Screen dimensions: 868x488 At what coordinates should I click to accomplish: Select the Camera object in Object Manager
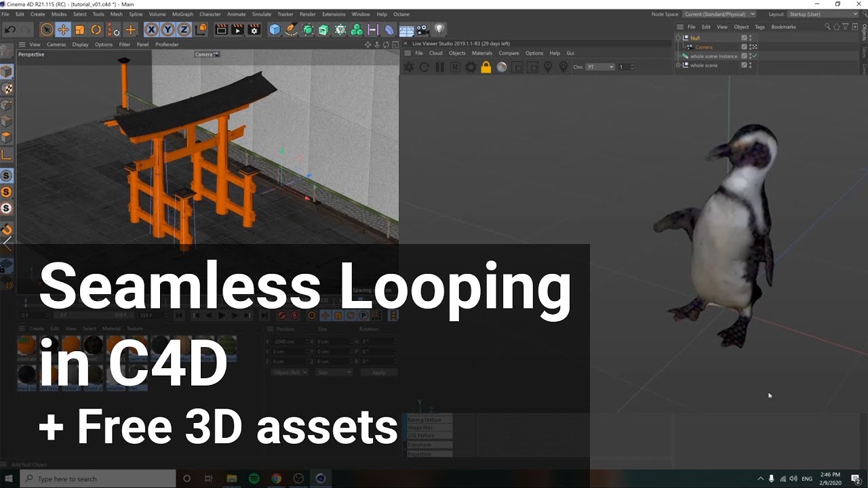(704, 47)
